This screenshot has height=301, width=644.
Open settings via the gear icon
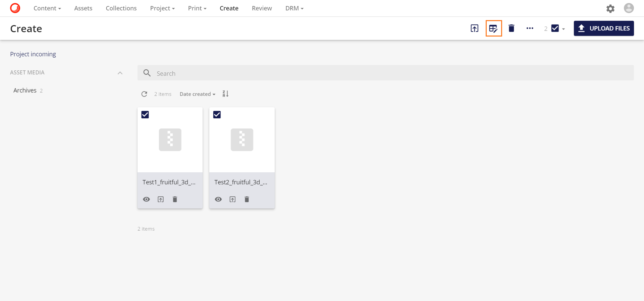(610, 8)
